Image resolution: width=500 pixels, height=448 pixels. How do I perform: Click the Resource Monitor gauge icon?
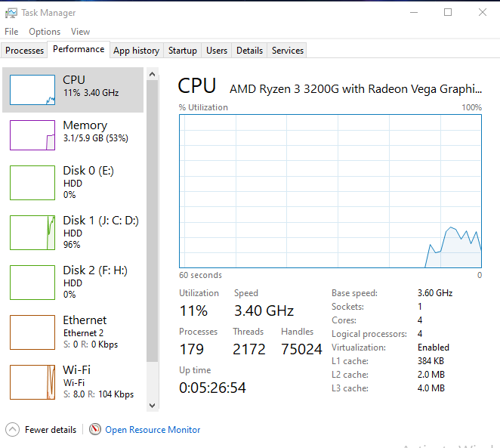(95, 430)
